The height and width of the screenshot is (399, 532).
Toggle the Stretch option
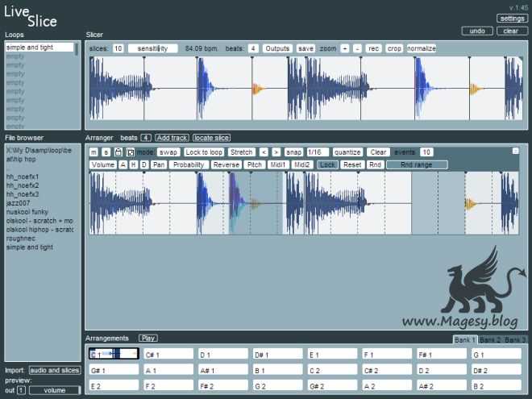pos(242,152)
